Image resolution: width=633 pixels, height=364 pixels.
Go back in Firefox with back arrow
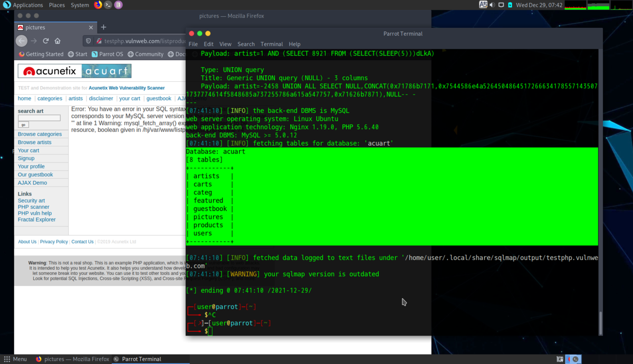(x=22, y=41)
